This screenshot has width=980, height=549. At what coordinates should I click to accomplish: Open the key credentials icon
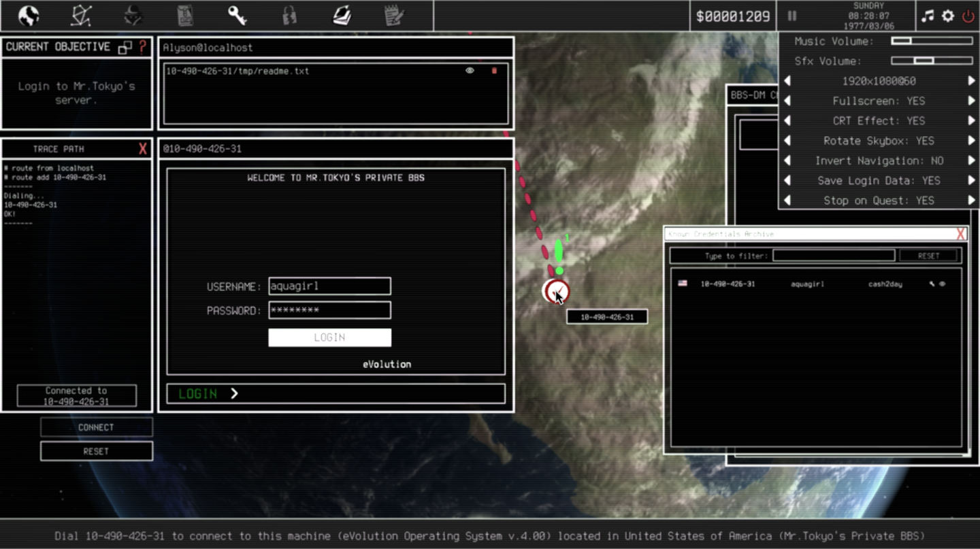coord(237,15)
